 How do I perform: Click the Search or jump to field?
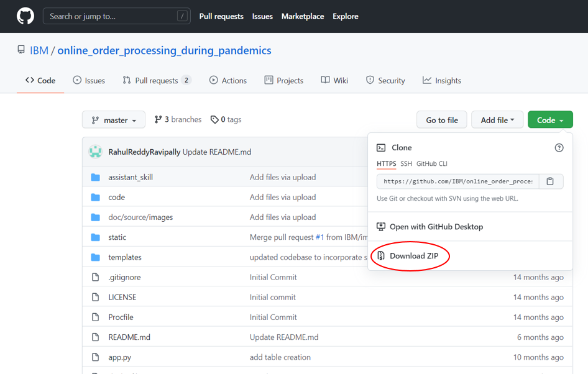click(x=117, y=16)
